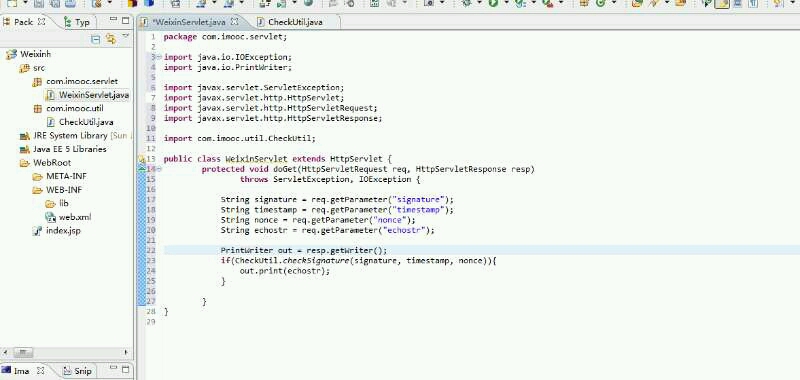Image resolution: width=800 pixels, height=380 pixels.
Task: Click Package Explorer horizontal scrollbar thumb
Action: click(x=22, y=352)
